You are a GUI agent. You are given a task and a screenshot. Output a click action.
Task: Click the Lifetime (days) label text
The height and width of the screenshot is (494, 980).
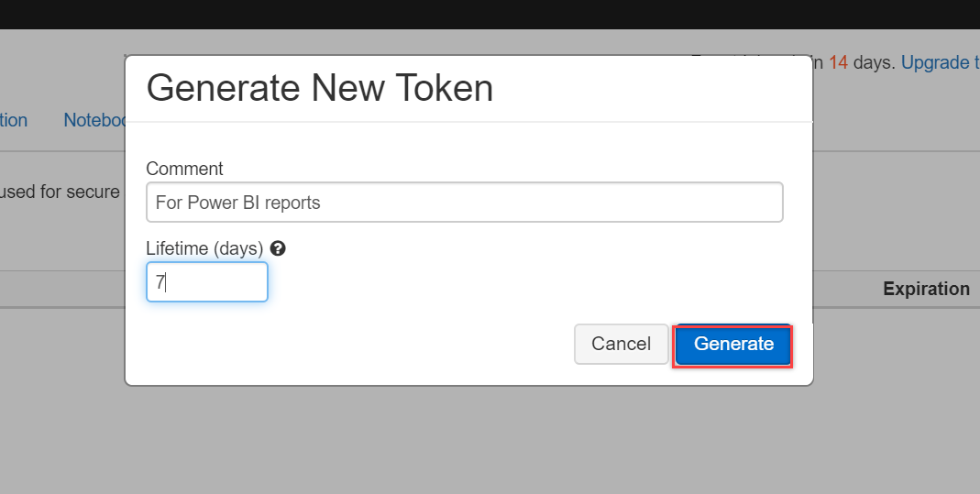204,248
